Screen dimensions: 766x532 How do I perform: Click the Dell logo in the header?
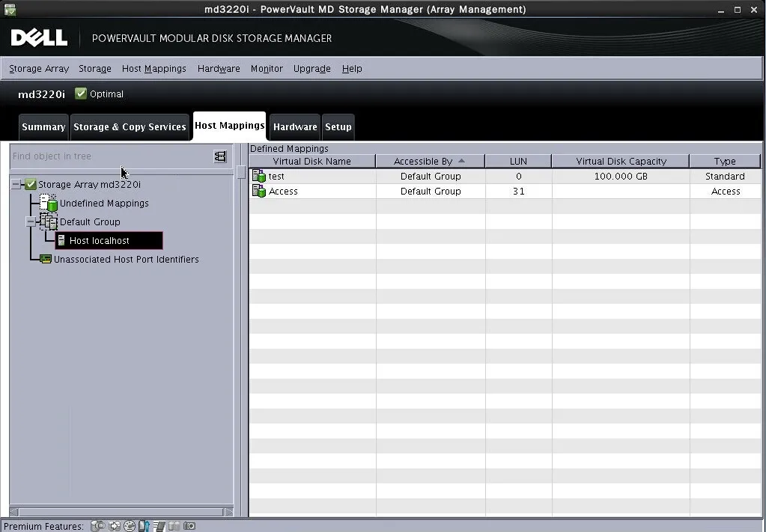(x=39, y=37)
